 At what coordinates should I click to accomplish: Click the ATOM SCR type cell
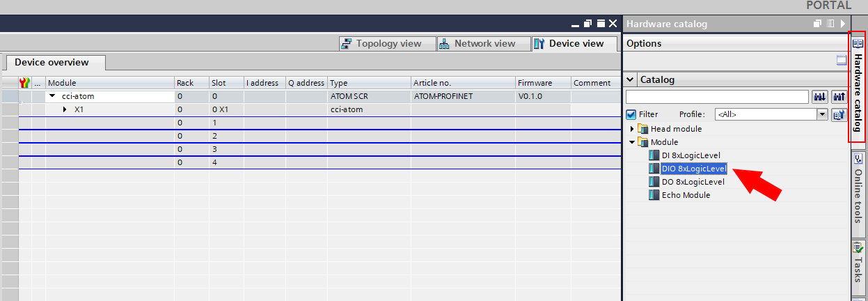point(369,96)
